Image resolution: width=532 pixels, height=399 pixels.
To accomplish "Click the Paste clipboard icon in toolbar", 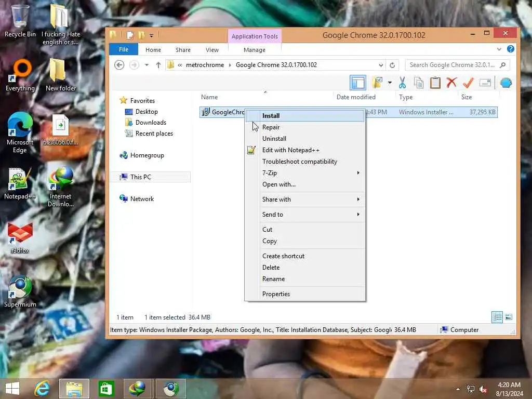I will pos(435,83).
